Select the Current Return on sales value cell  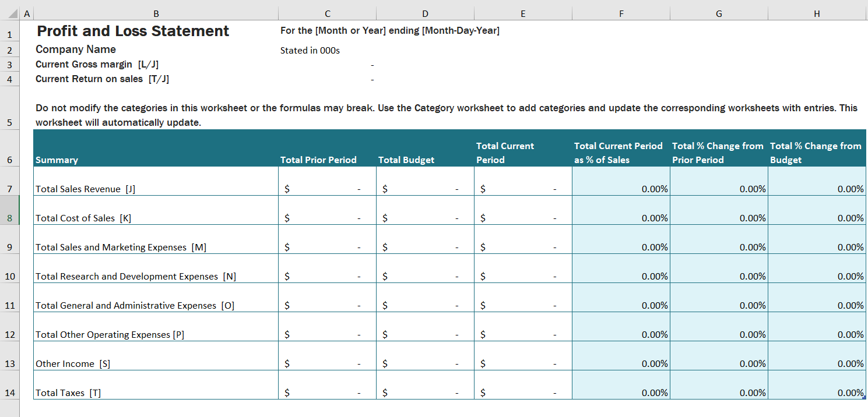click(x=328, y=79)
